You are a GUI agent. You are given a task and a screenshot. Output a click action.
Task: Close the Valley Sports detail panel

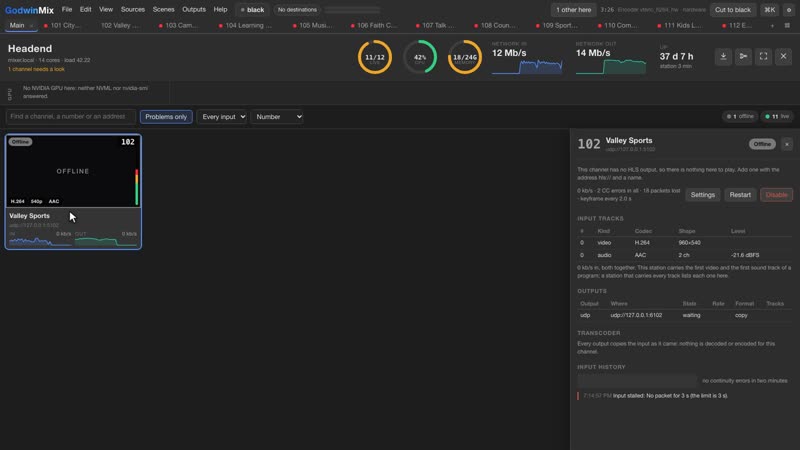(x=787, y=144)
